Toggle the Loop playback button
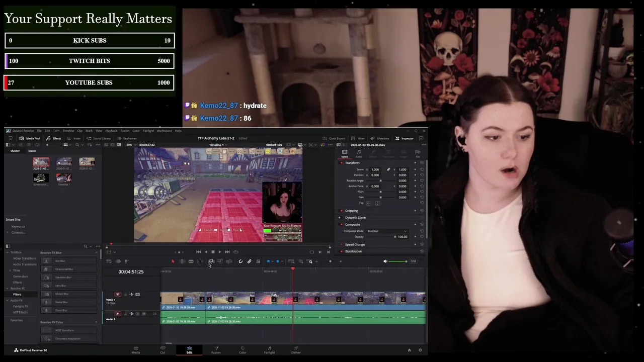This screenshot has width=644, height=362. [235, 252]
